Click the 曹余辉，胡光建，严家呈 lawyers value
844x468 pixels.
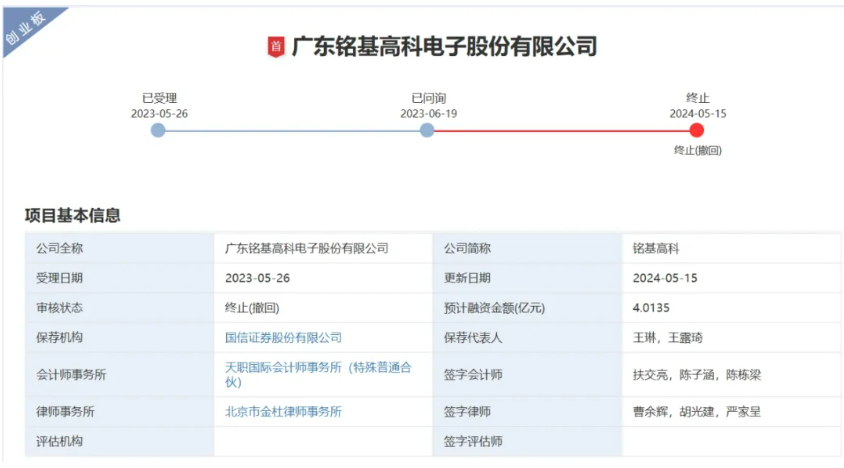coord(697,412)
